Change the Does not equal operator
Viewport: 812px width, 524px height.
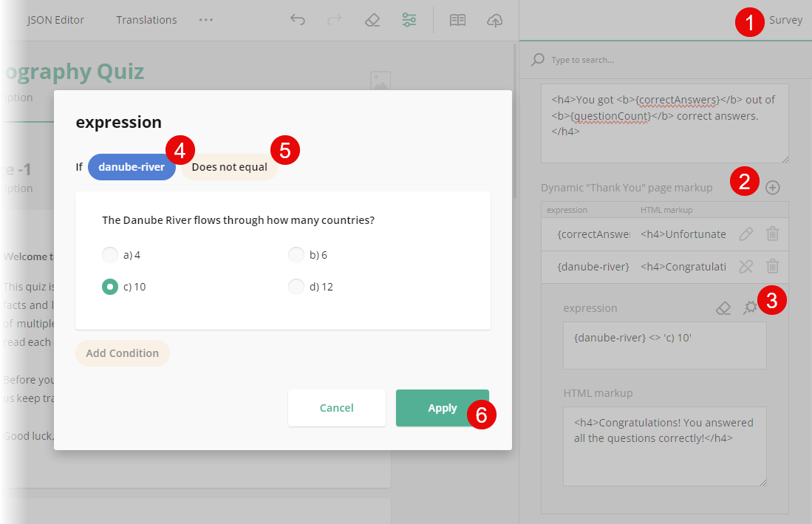(x=229, y=167)
